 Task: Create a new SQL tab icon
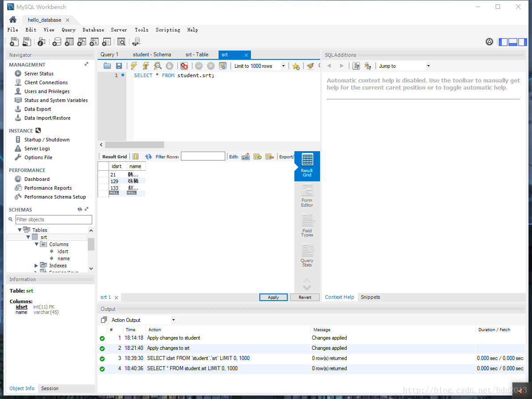click(x=14, y=42)
